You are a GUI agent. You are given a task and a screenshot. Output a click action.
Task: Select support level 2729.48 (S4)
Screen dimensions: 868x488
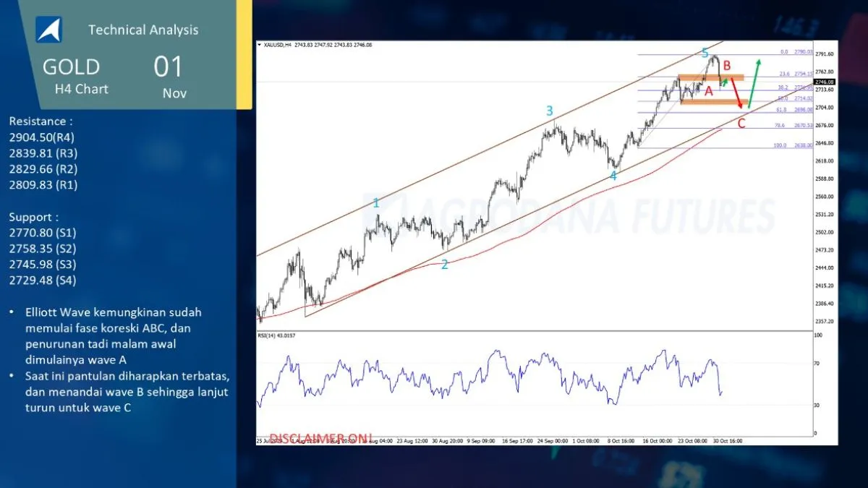[43, 281]
